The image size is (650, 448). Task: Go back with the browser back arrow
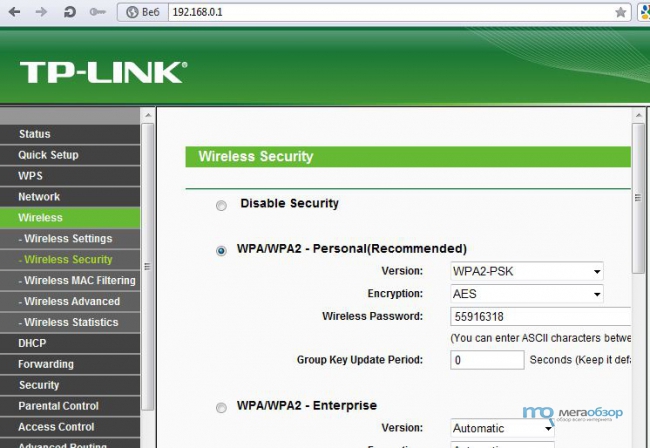coord(14,12)
